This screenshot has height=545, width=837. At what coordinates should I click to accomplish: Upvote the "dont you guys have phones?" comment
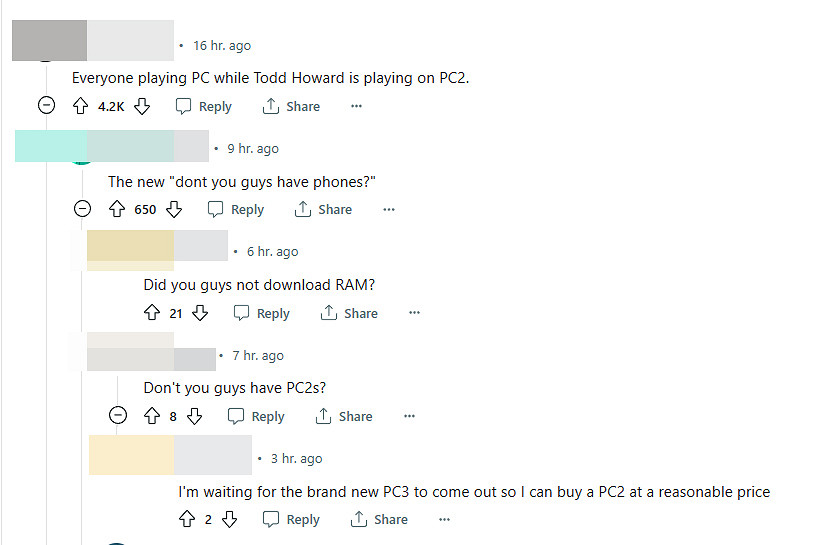[x=117, y=209]
